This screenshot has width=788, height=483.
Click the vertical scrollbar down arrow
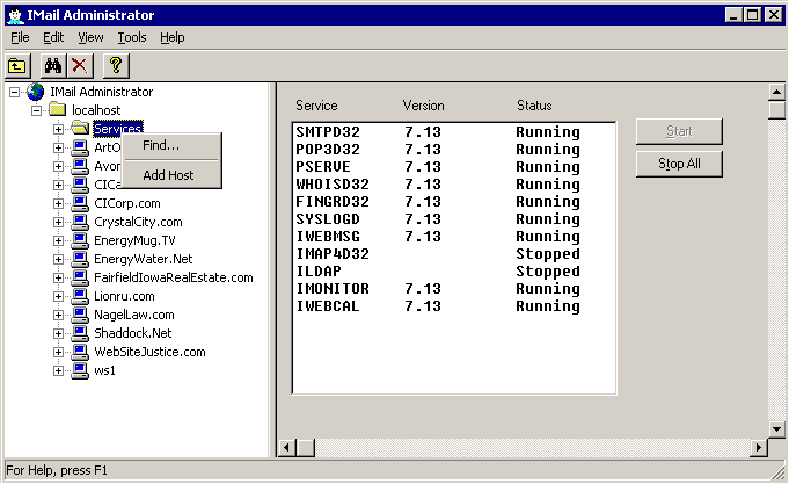pos(776,428)
